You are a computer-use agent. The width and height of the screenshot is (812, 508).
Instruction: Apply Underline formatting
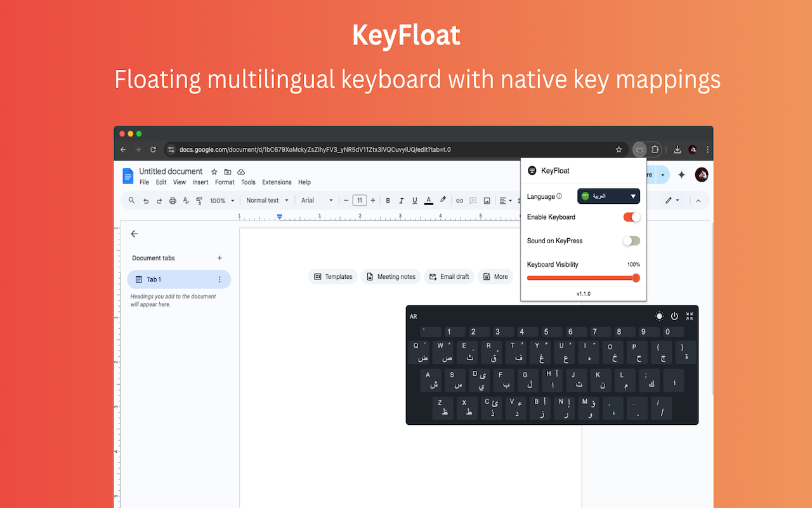point(415,201)
